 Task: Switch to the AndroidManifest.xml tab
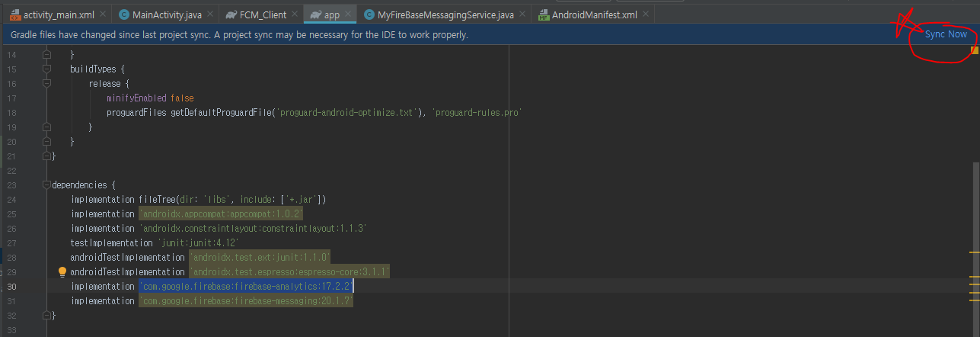[592, 14]
